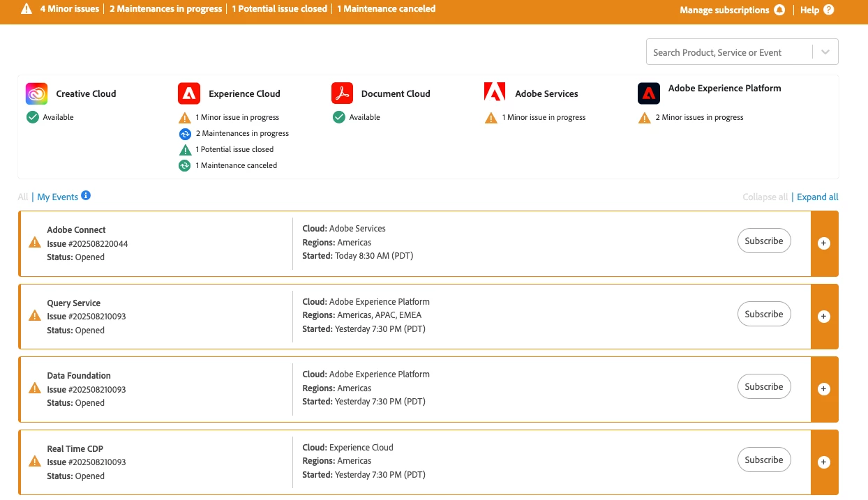The image size is (868, 500).
Task: Expand the Query Service event details
Action: click(824, 317)
